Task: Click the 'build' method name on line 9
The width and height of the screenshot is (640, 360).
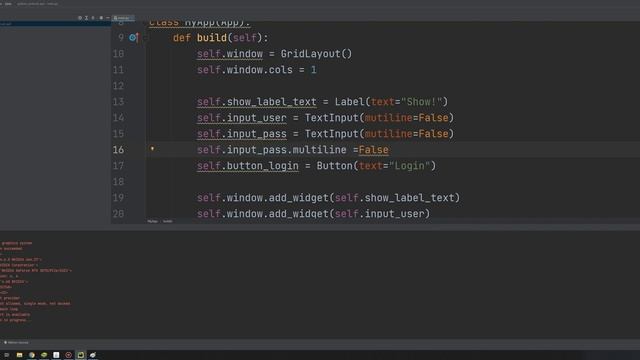Action: click(211, 38)
